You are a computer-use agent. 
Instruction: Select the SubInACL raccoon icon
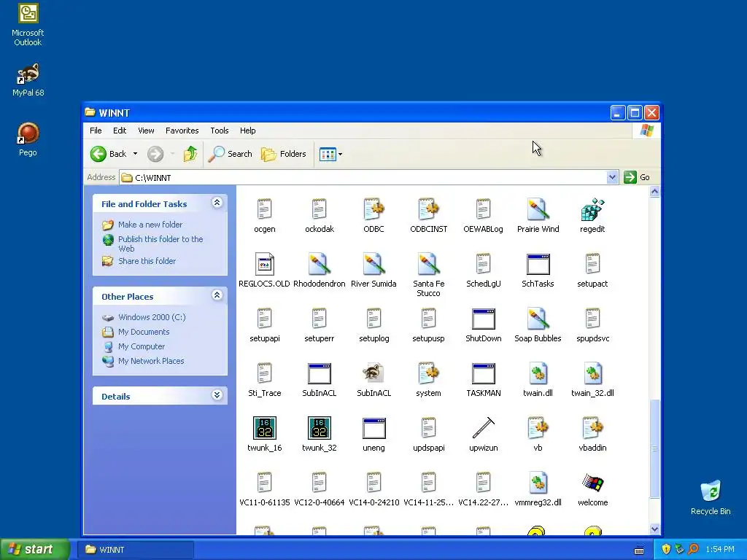point(373,374)
